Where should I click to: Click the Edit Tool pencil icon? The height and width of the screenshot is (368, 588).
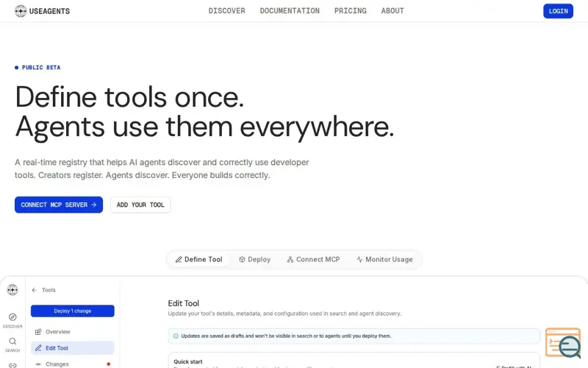point(38,348)
